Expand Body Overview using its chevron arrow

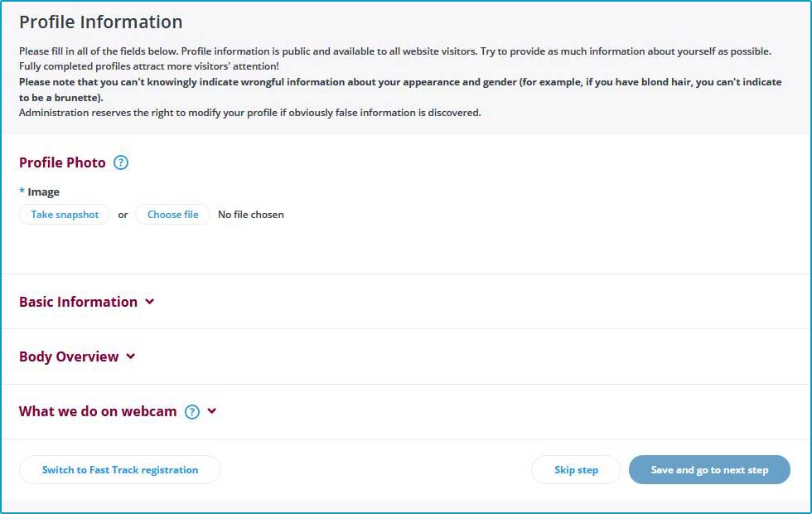(x=131, y=356)
